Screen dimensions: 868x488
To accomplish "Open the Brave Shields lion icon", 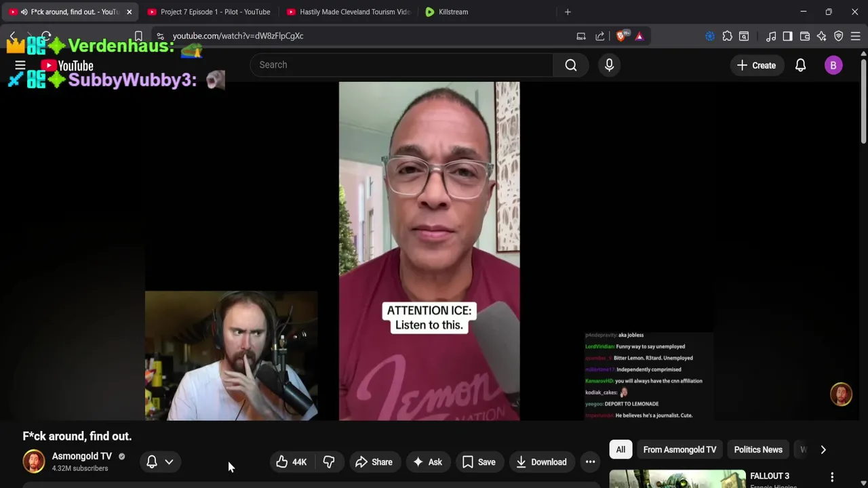I will pyautogui.click(x=622, y=36).
